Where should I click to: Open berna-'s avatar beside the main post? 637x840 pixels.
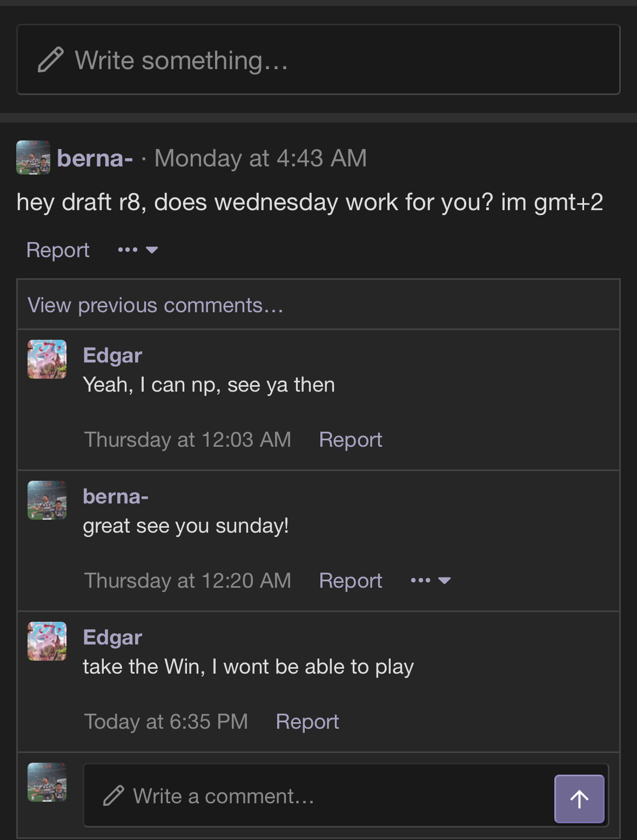[33, 158]
